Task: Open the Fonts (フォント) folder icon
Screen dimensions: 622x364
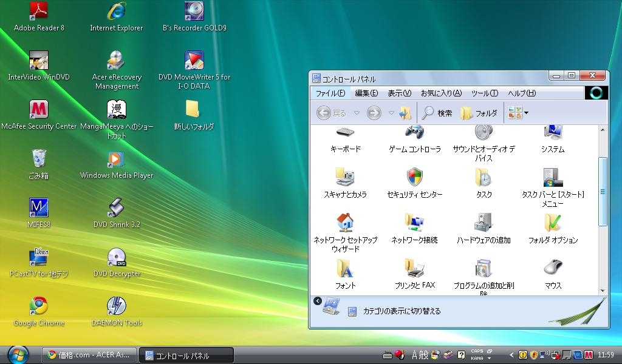Action: click(345, 269)
